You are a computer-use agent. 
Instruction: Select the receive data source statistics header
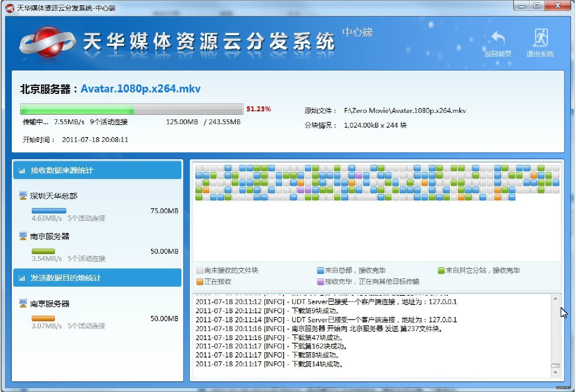pos(97,170)
